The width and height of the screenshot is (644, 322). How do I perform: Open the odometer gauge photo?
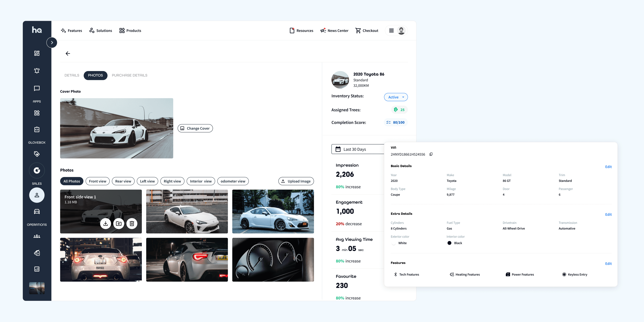(273, 260)
